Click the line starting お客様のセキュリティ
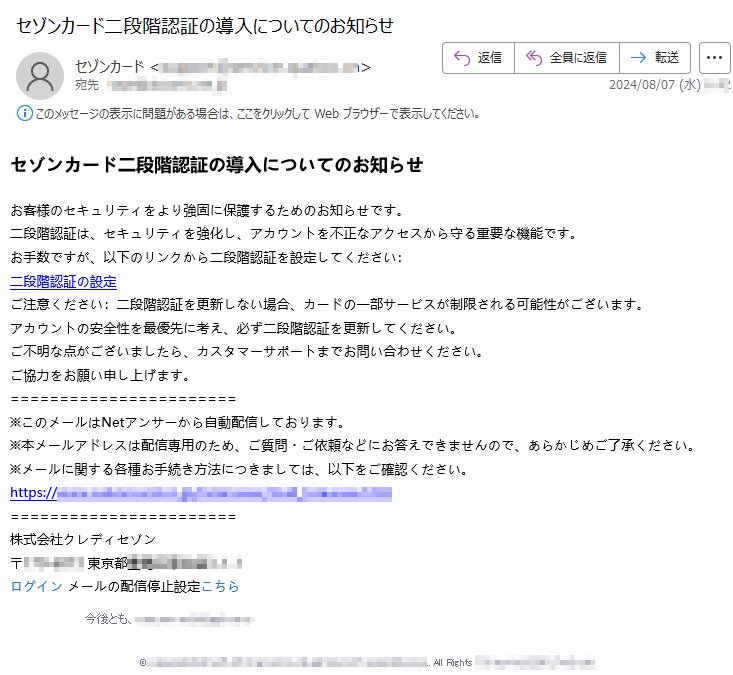Viewport: 733px width, 675px height. click(x=208, y=211)
